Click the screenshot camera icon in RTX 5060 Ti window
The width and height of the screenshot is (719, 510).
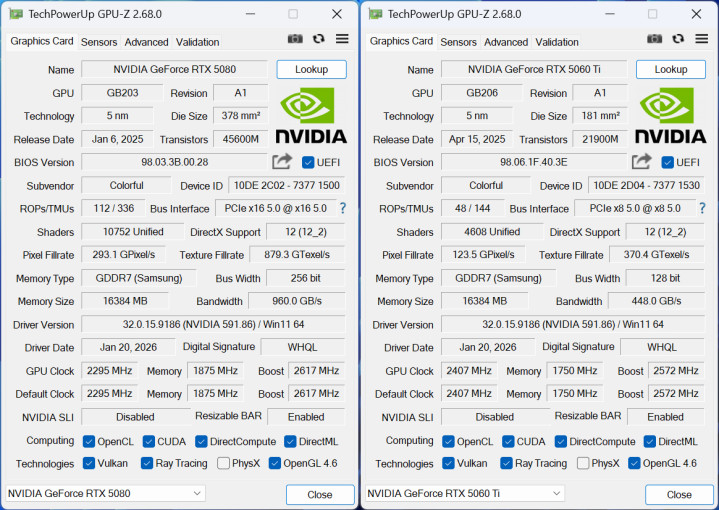(654, 39)
